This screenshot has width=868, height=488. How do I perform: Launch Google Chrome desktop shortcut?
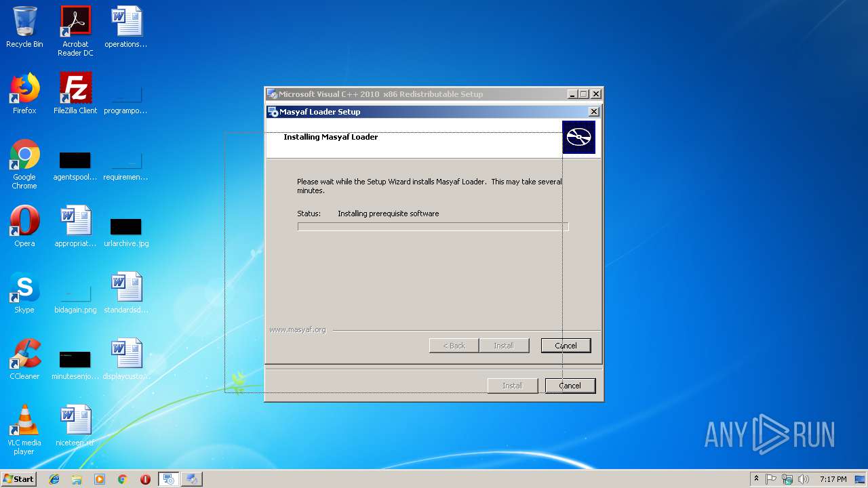(24, 165)
